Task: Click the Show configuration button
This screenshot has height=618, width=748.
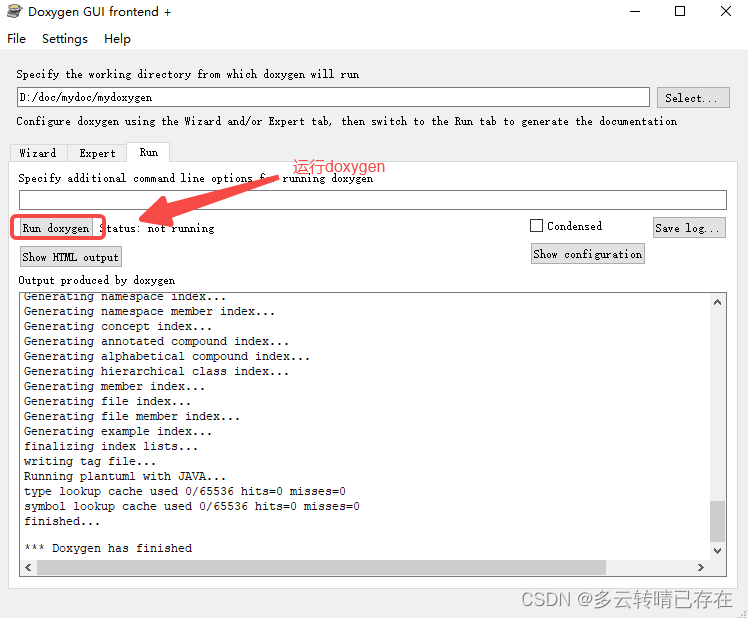Action: pyautogui.click(x=588, y=254)
